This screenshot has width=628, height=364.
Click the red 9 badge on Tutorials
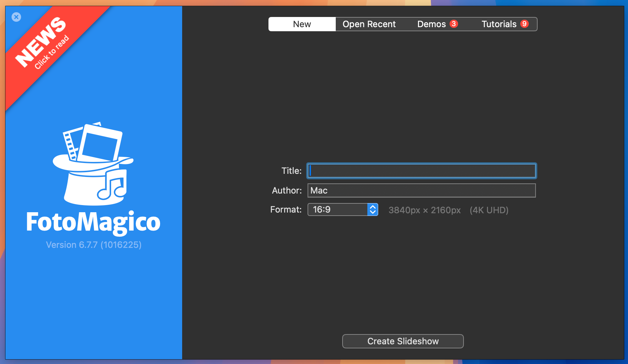click(x=524, y=24)
